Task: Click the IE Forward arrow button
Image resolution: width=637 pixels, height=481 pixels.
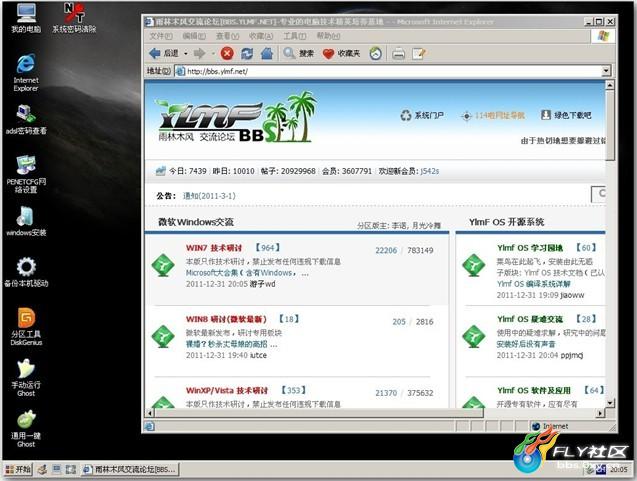Action: [200, 53]
